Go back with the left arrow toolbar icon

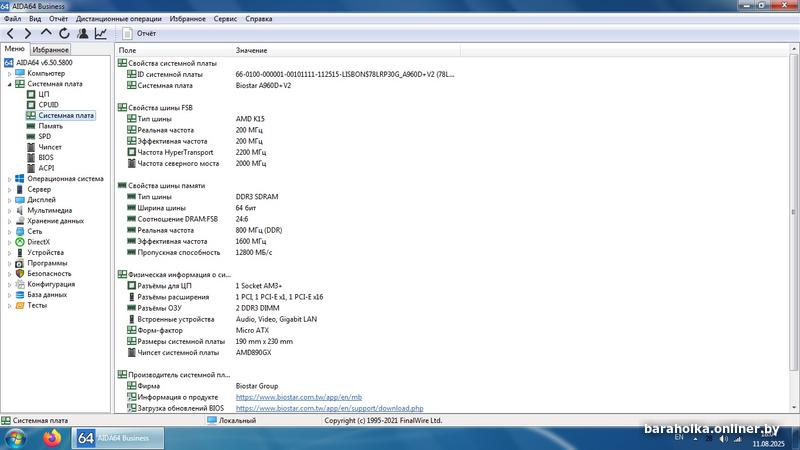(x=10, y=34)
